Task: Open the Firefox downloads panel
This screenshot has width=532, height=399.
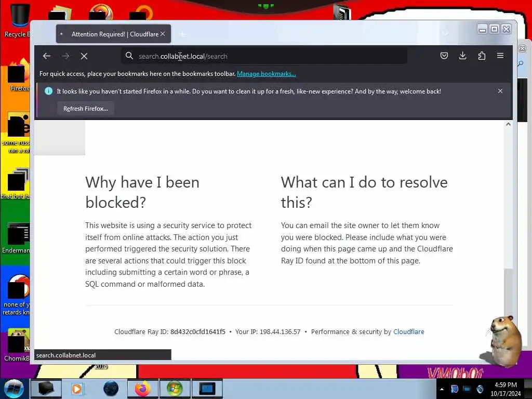Action: point(462,56)
